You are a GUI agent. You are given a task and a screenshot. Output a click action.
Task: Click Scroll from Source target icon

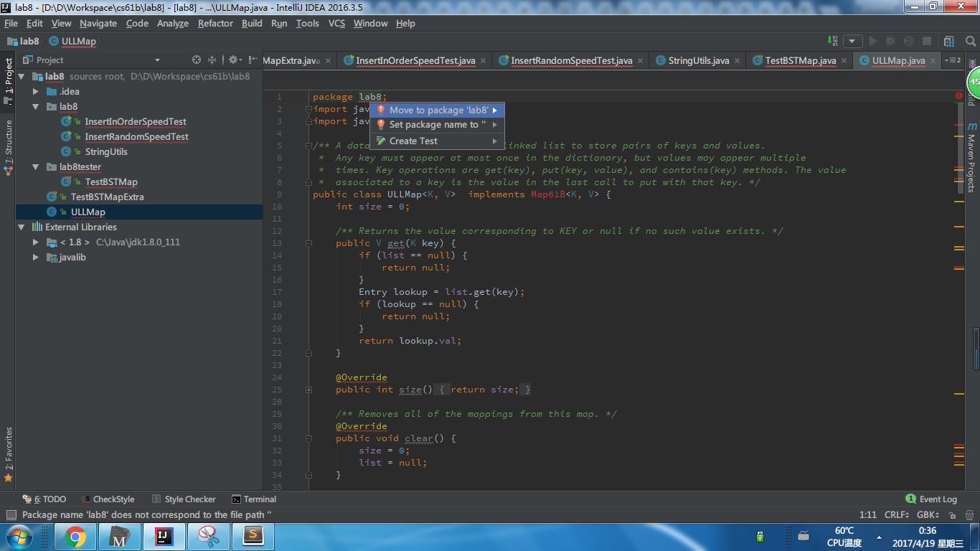pyautogui.click(x=197, y=60)
